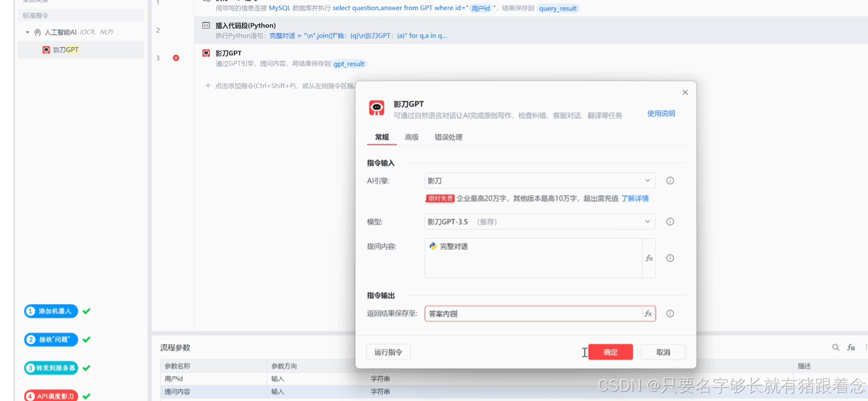868x401 pixels.
Task: Click 输入 direction cell in 用户id row
Action: [278, 379]
